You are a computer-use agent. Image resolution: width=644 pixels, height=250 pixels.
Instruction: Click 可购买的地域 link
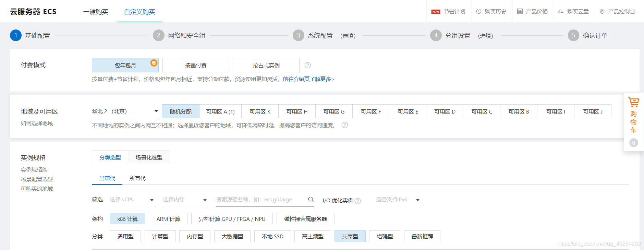click(37, 189)
